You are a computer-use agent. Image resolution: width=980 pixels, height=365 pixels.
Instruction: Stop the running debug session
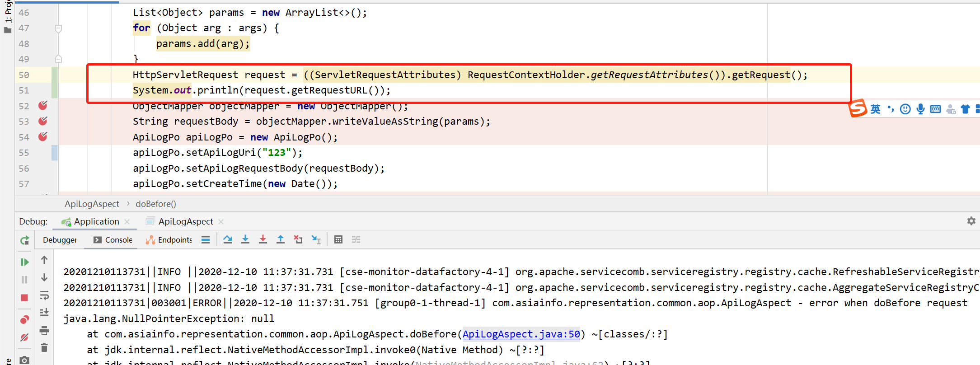click(x=25, y=298)
